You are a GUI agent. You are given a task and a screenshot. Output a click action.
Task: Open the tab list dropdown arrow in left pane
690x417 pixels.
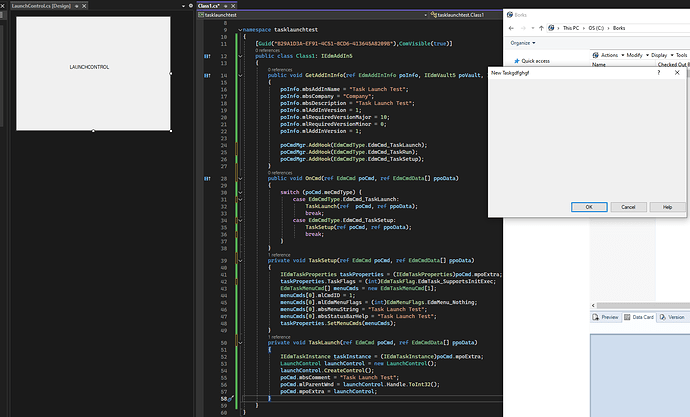tap(184, 6)
